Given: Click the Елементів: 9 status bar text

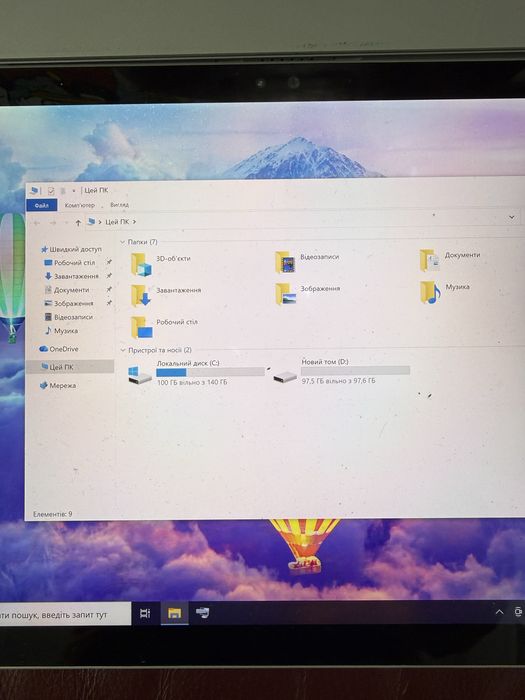Looking at the screenshot, I should [53, 514].
